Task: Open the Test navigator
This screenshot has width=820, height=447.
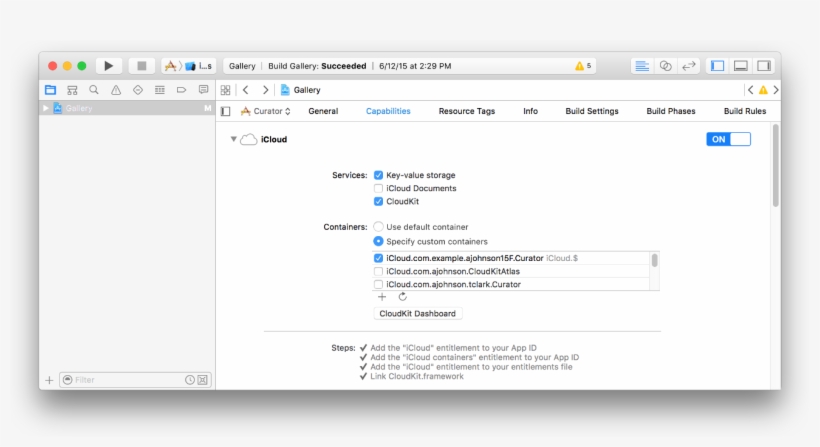Action: point(138,90)
